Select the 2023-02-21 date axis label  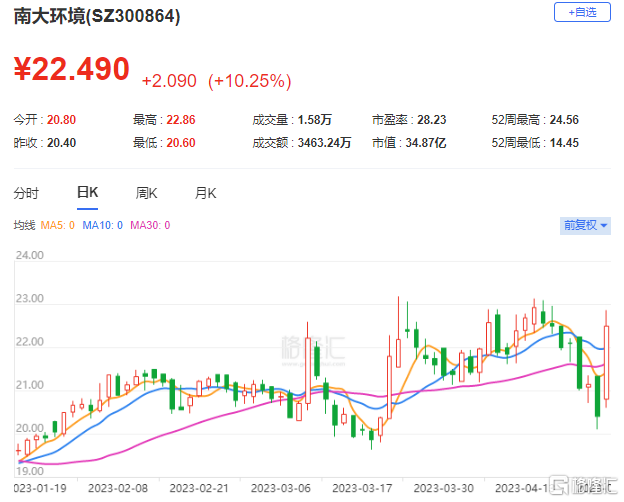[x=199, y=488]
